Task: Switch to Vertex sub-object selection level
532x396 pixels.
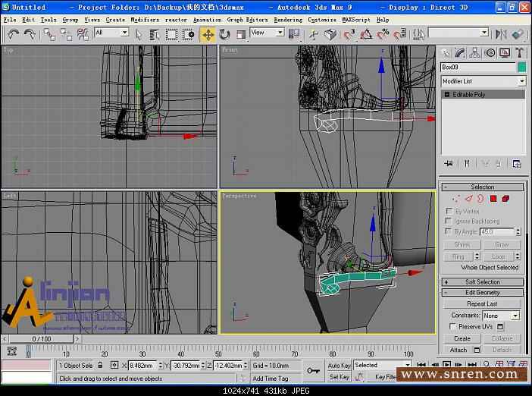Action: click(x=456, y=199)
